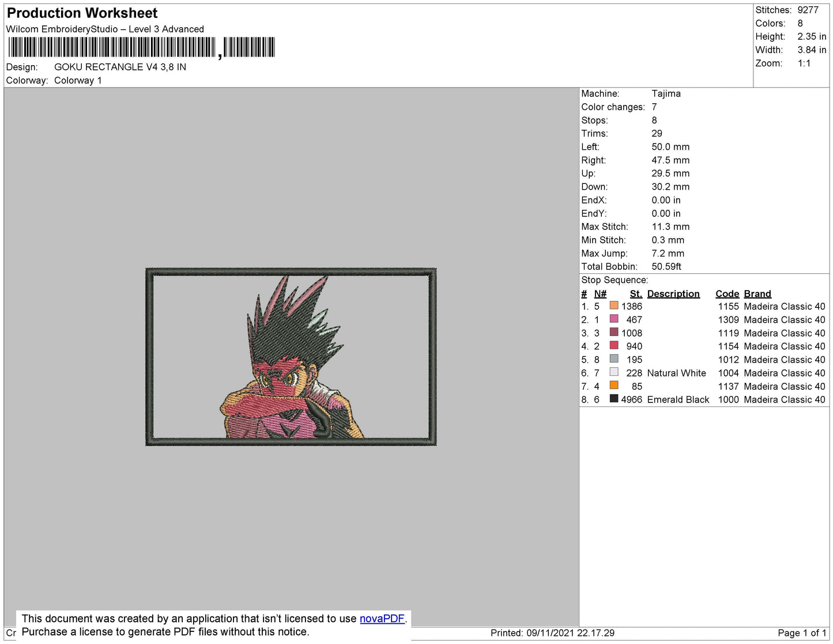The image size is (833, 644).
Task: Select the Zoom value 1:1
Action: point(804,63)
